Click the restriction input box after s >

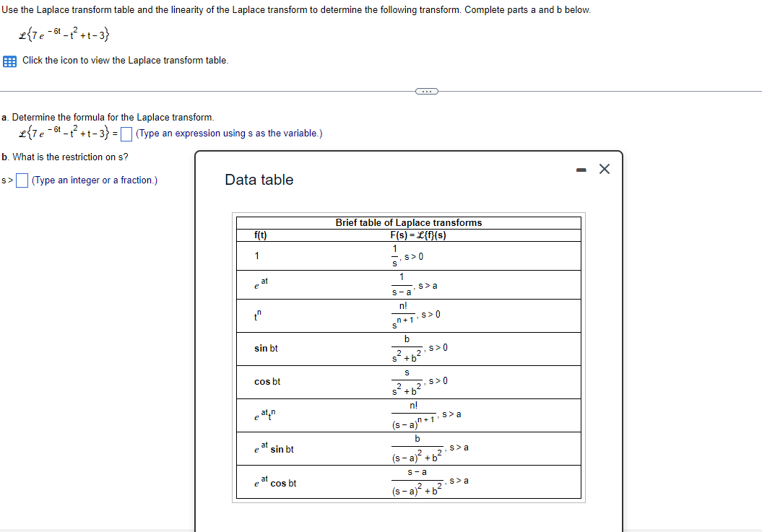point(22,180)
